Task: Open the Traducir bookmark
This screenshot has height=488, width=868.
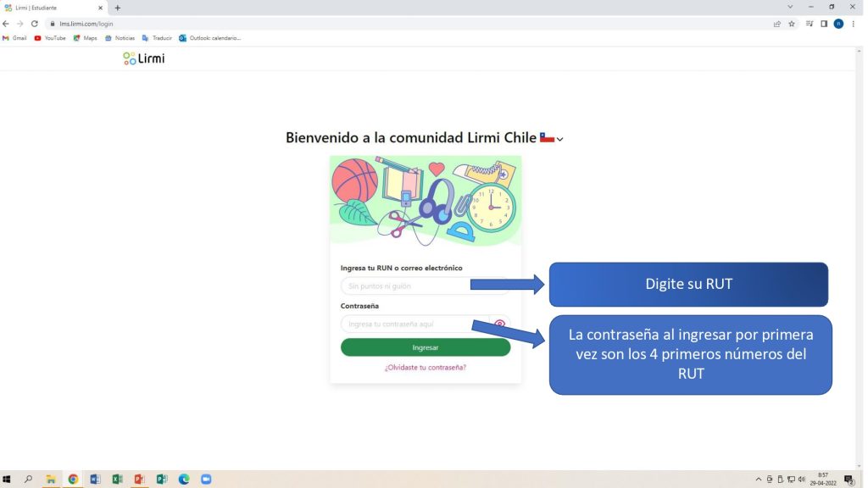Action: 157,38
